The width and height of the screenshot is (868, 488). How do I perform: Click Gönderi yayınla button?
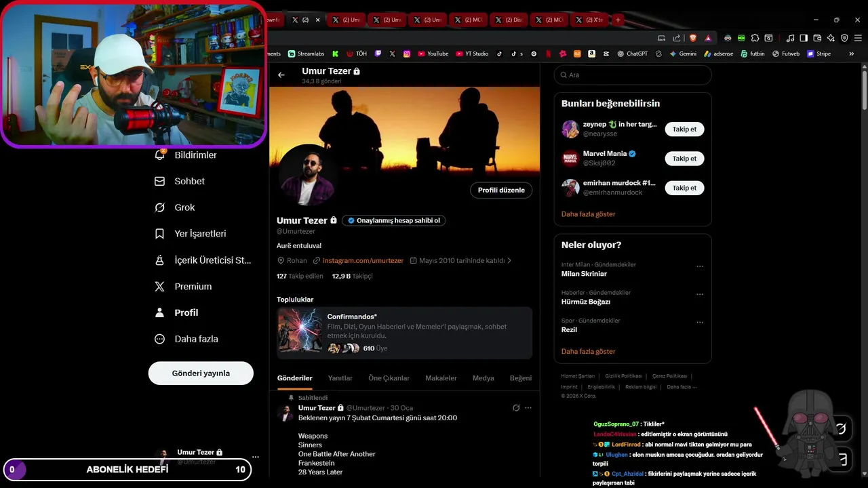(x=201, y=373)
